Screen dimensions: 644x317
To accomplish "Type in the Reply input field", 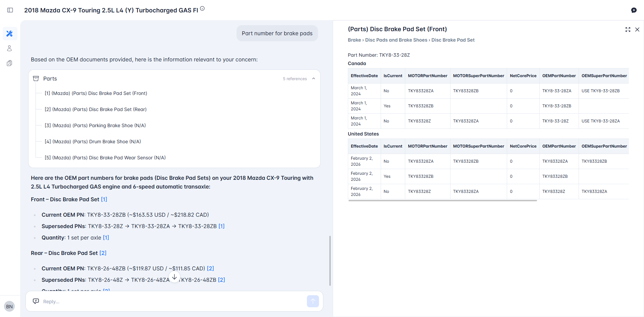I will [x=168, y=301].
